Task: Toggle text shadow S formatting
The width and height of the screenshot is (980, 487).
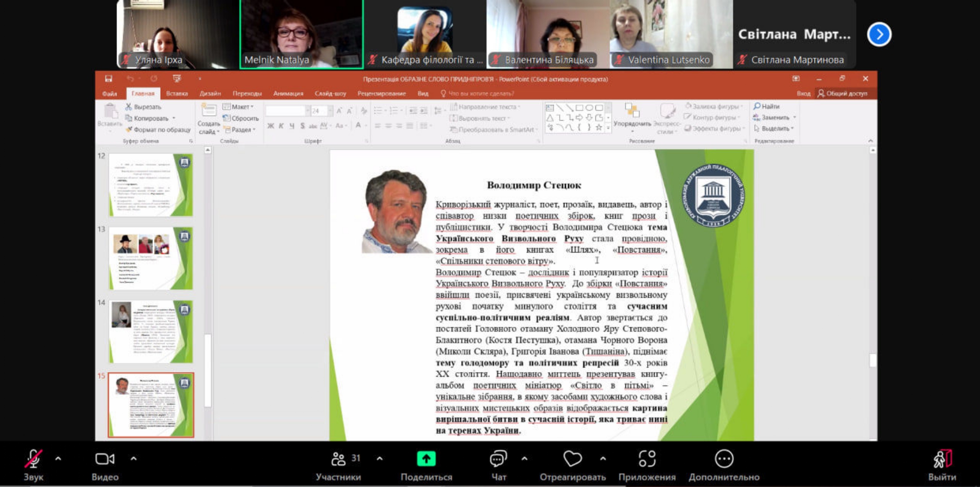Action: point(302,126)
